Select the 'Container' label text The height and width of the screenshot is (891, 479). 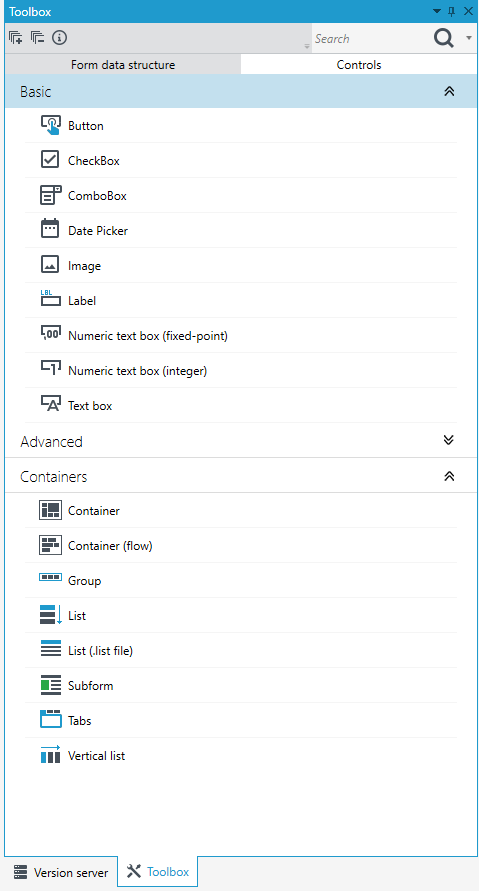[94, 511]
